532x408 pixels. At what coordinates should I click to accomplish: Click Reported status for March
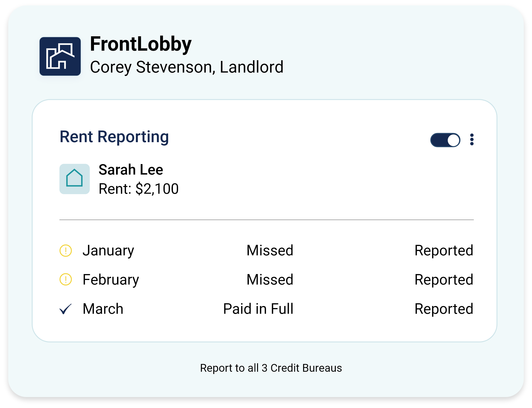coord(444,309)
